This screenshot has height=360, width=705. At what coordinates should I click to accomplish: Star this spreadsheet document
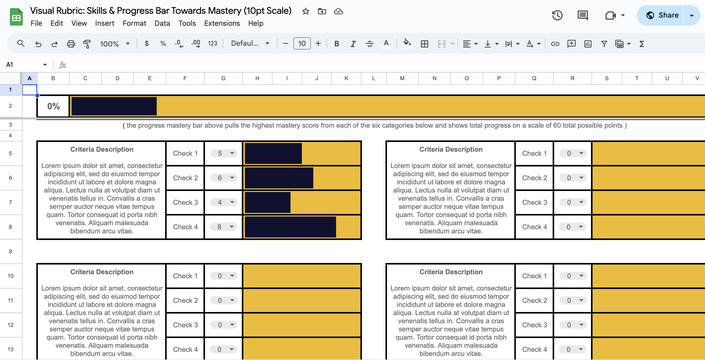306,11
